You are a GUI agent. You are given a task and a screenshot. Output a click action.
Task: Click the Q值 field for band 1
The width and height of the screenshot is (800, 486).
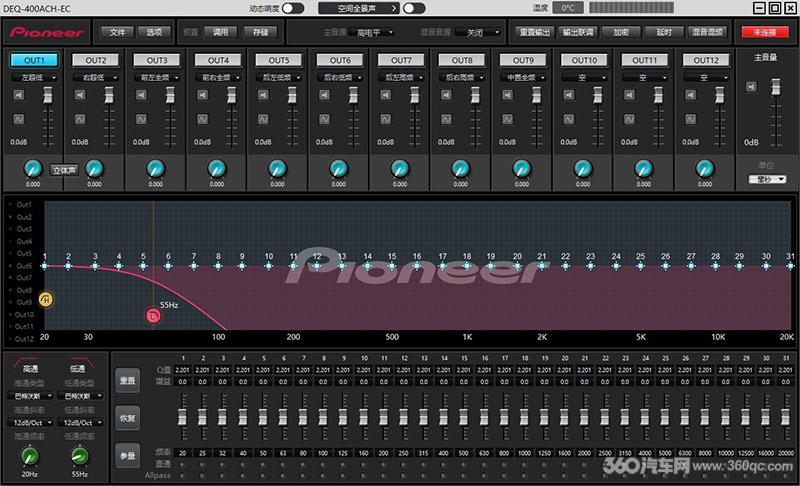click(x=182, y=370)
